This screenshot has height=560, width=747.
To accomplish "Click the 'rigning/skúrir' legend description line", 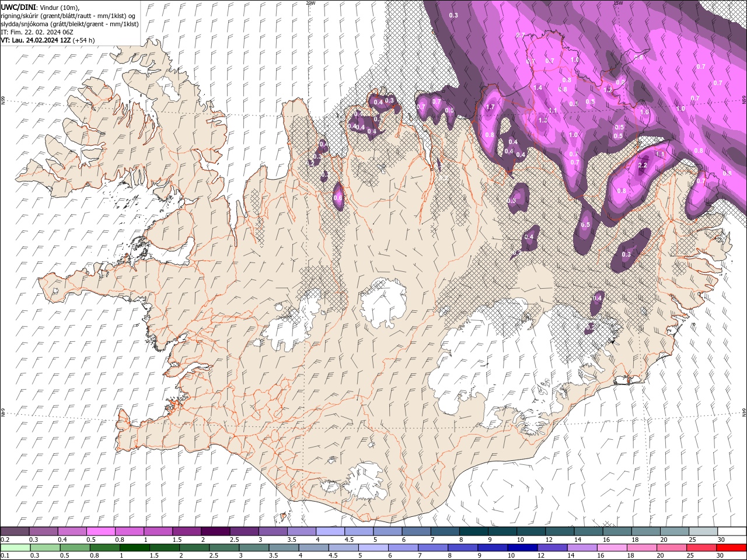I will pos(68,16).
